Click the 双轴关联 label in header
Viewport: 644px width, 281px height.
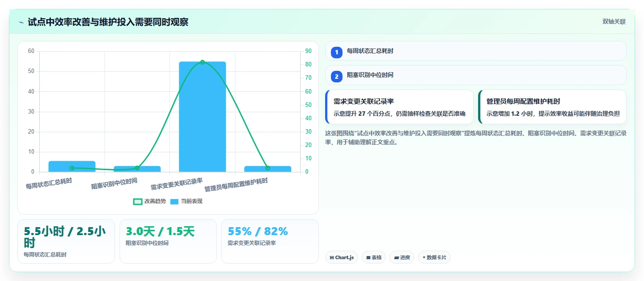tap(614, 22)
